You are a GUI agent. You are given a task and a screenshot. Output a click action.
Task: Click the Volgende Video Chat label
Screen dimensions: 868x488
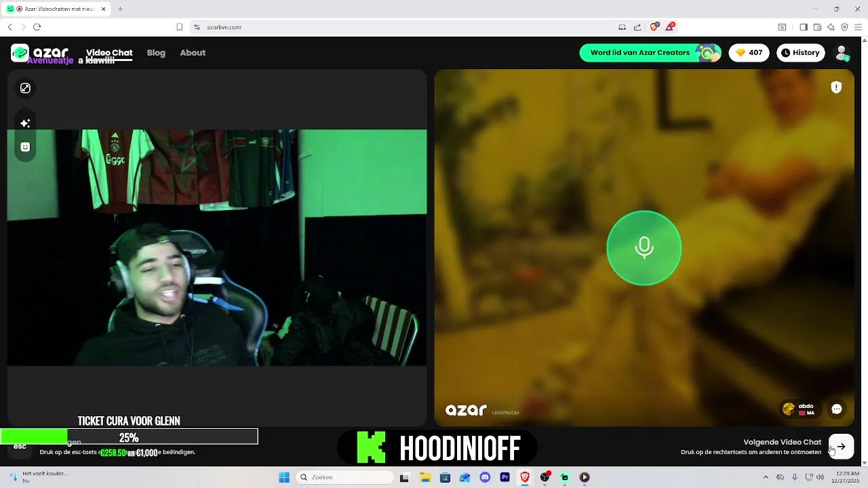click(782, 442)
